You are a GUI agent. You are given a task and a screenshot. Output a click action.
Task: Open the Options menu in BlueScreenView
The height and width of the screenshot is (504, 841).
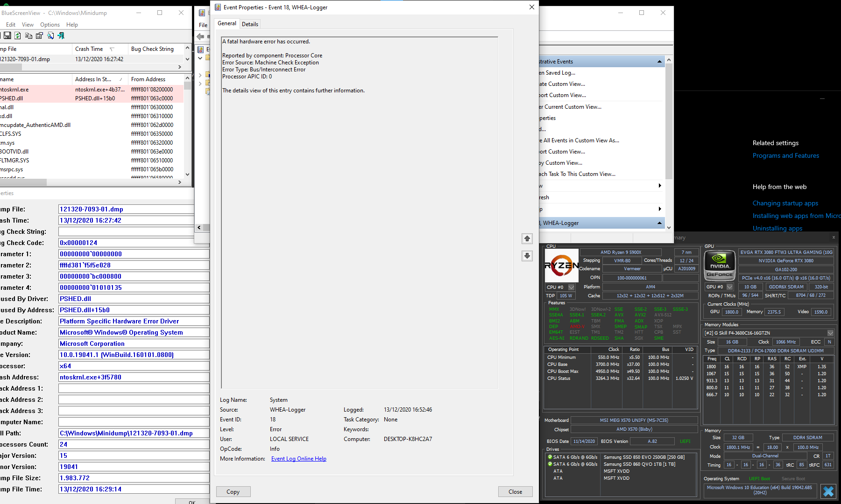click(x=50, y=25)
